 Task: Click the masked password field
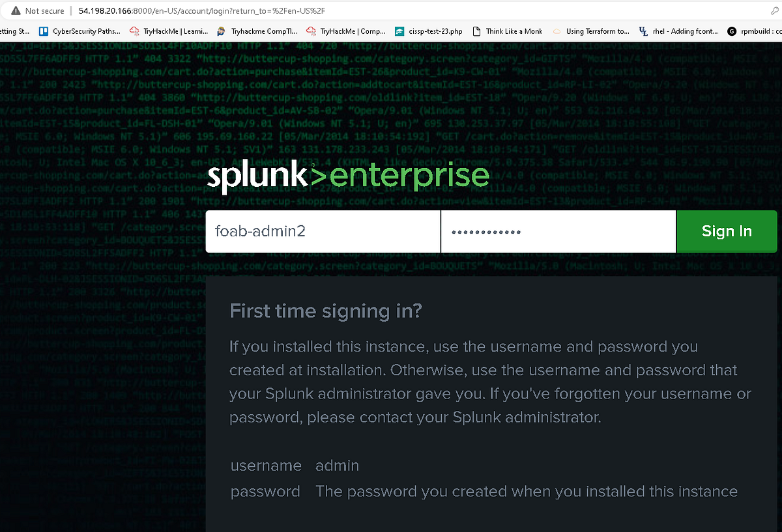pos(559,231)
